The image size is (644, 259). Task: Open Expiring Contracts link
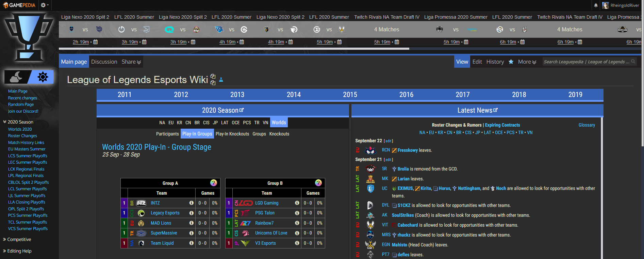(x=502, y=125)
